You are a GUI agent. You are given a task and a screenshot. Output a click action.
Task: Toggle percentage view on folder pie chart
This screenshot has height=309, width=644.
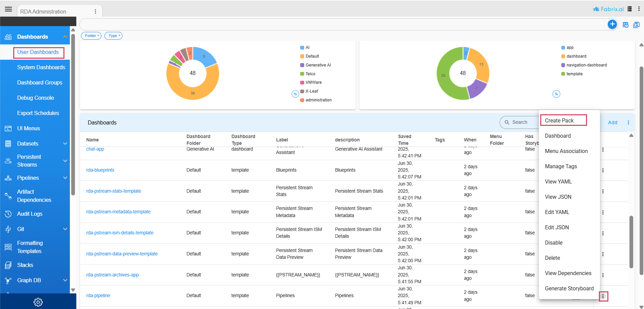point(295,94)
